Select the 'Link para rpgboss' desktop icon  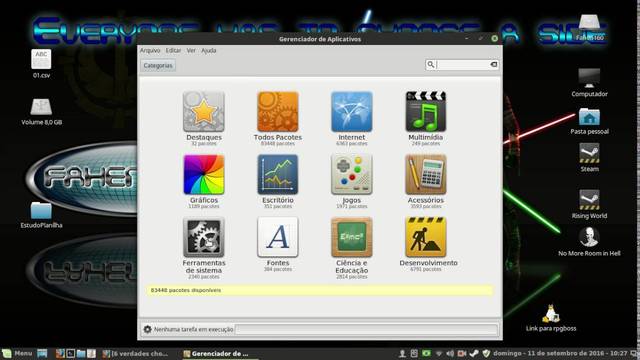(551, 317)
